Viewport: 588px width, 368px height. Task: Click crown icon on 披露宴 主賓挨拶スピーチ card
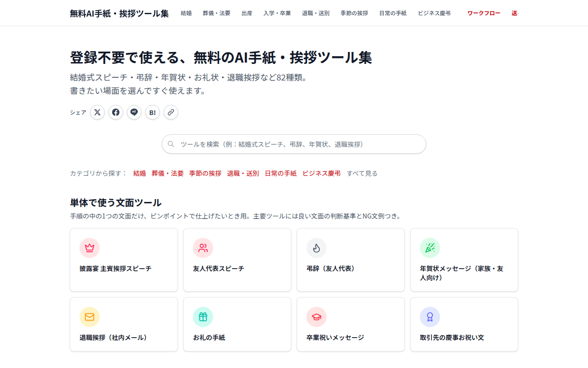coord(90,248)
